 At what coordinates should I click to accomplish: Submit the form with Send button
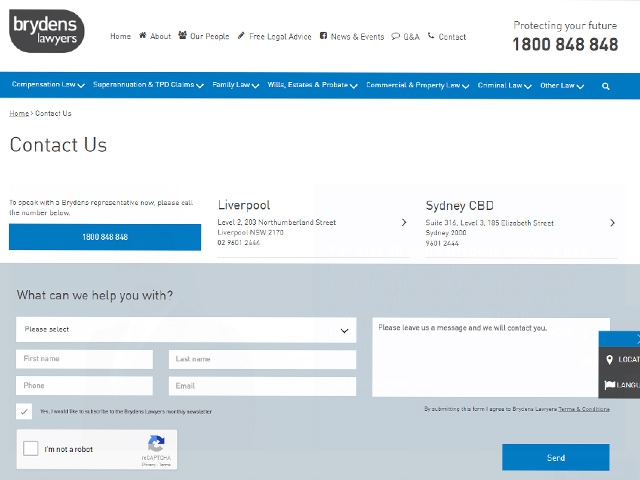(556, 458)
